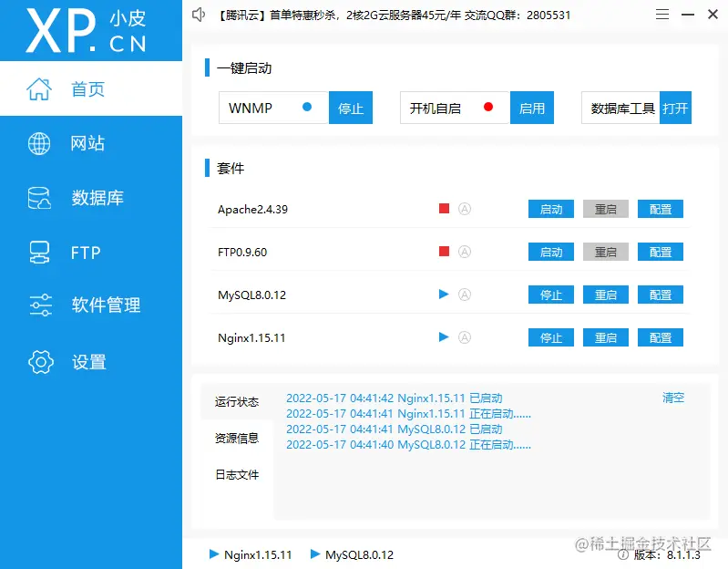Stop the WNMP one-click service

click(x=351, y=108)
